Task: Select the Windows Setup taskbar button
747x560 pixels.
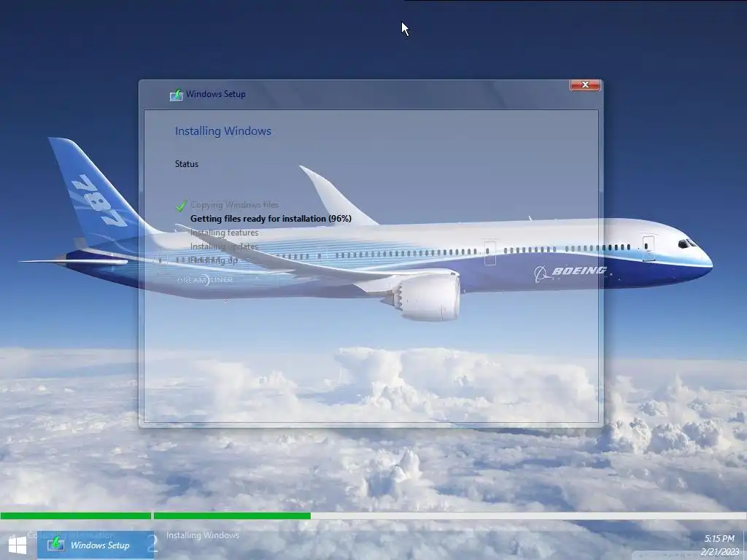Action: tap(96, 545)
